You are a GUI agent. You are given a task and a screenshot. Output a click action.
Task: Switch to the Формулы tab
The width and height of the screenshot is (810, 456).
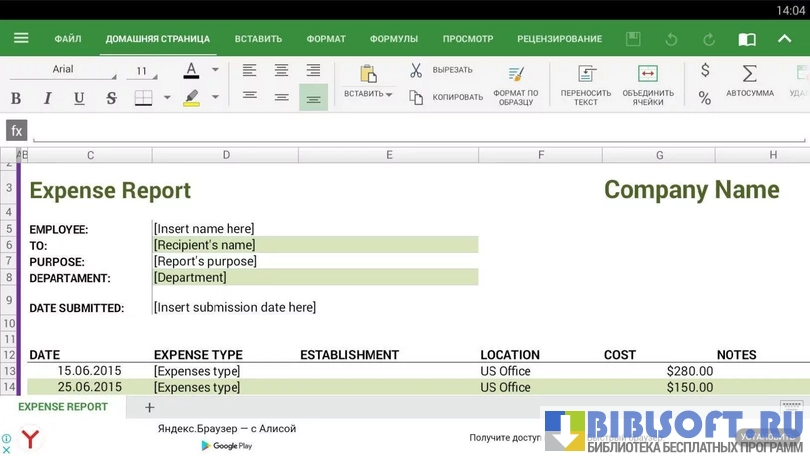pyautogui.click(x=393, y=39)
